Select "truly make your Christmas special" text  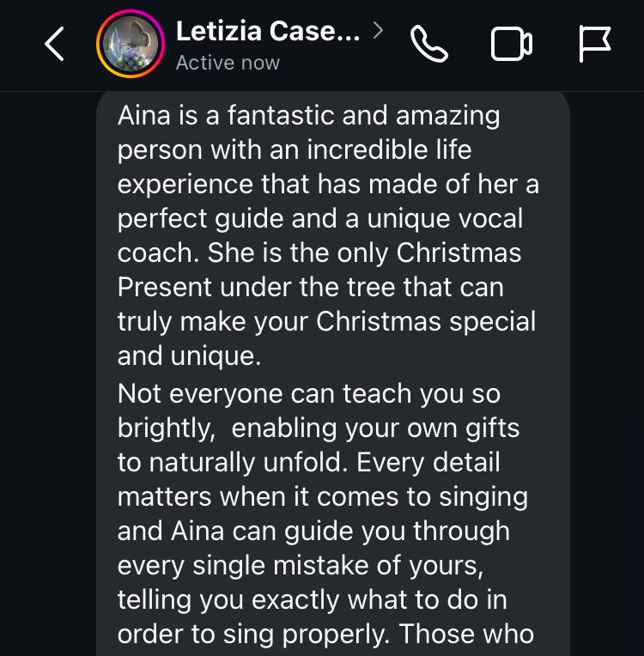[326, 321]
